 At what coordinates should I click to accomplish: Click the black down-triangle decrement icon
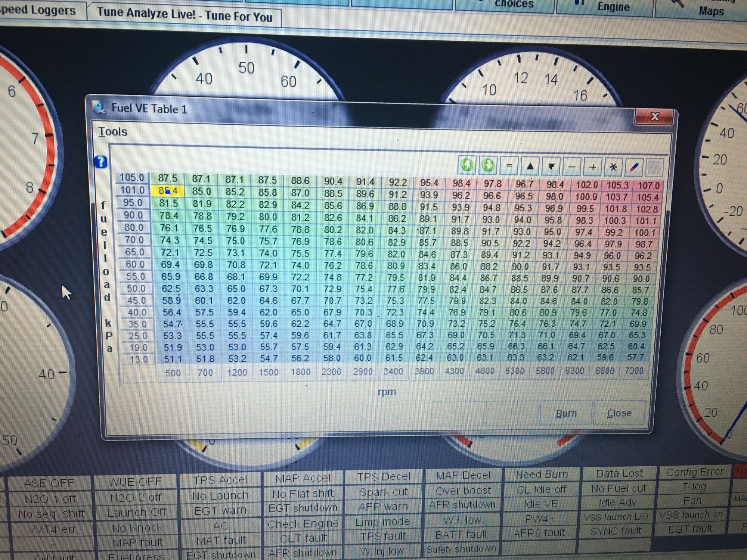pyautogui.click(x=551, y=167)
